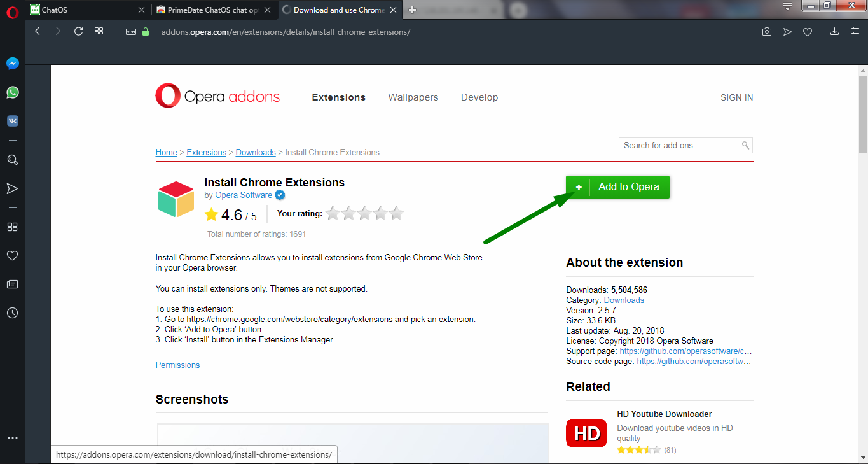Viewport: 868px width, 464px height.
Task: Close the Download and use Chrome tab
Action: coord(393,10)
